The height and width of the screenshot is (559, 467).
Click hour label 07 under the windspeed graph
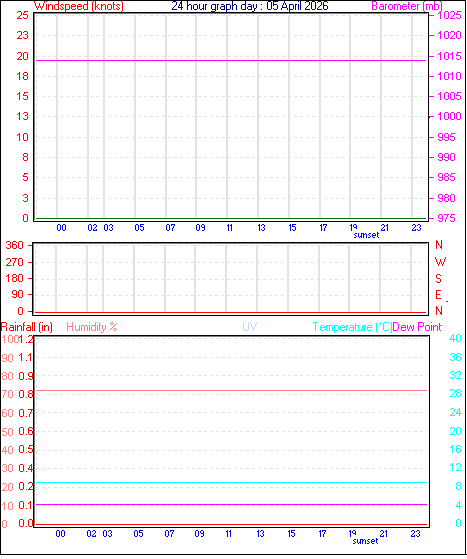(170, 228)
